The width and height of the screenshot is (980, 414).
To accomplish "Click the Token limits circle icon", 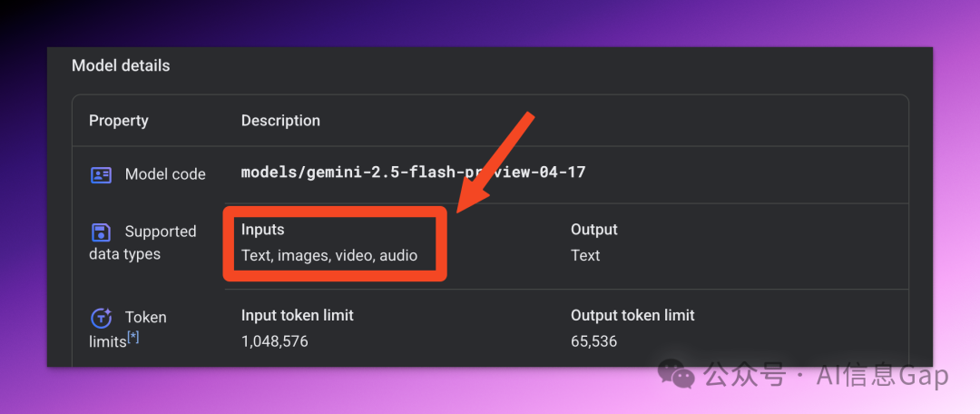I will [x=102, y=319].
